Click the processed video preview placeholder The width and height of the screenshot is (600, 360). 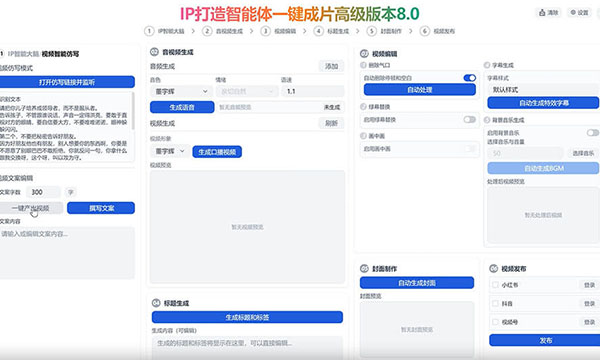pos(543,215)
